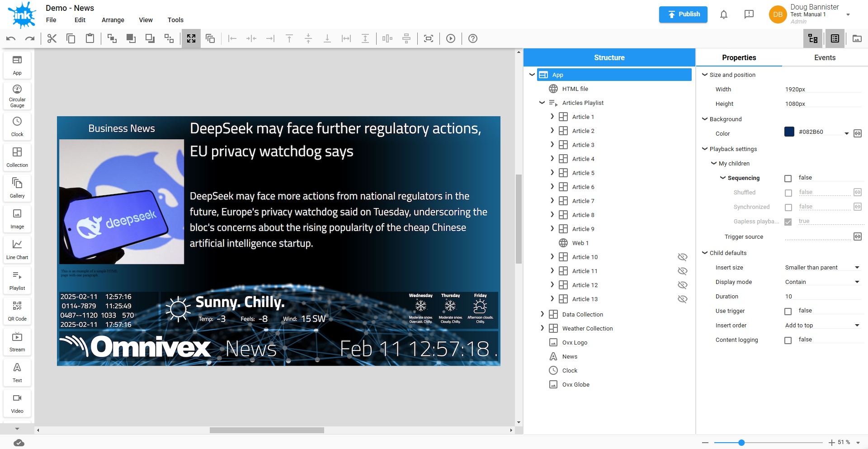The width and height of the screenshot is (868, 449).
Task: Add a Circular Gauge widget
Action: point(17,96)
